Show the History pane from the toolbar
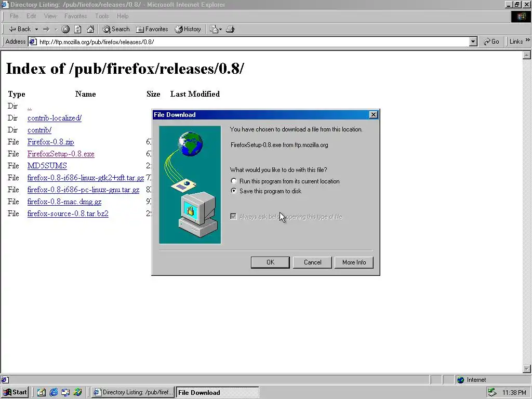Viewport: 532px width, 399px height. click(188, 29)
